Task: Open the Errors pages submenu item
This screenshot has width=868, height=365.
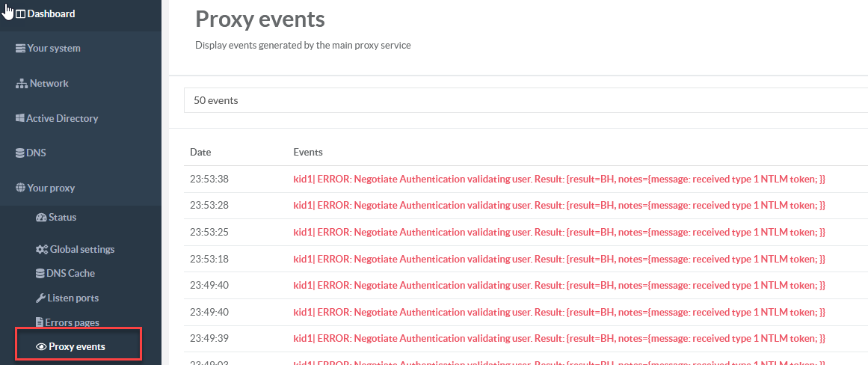Action: point(73,323)
